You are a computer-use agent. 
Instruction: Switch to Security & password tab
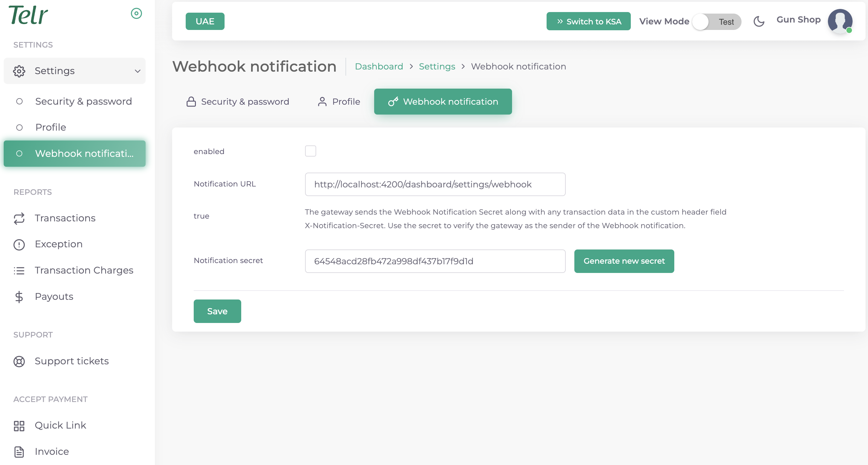(238, 102)
